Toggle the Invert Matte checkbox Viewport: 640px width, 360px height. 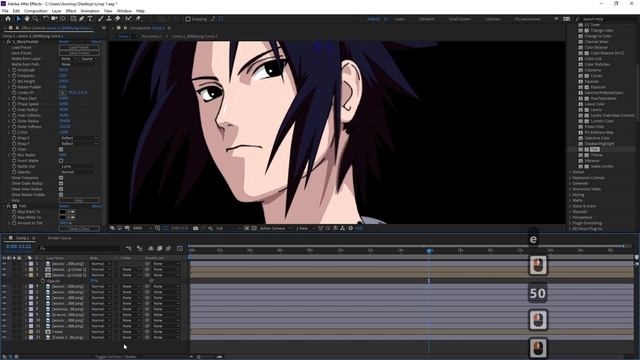coord(61,161)
